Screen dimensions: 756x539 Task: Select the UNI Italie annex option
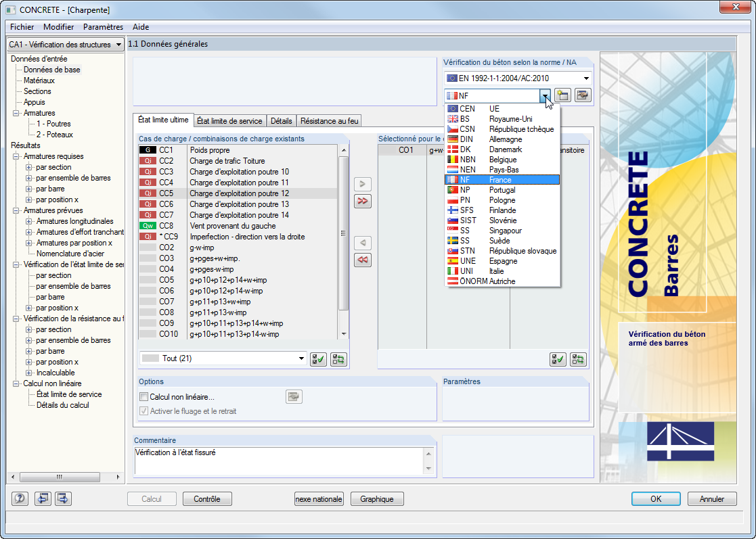[x=502, y=271]
